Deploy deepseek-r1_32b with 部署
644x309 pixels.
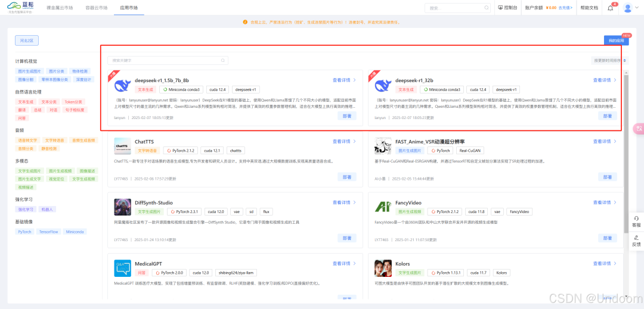point(608,116)
